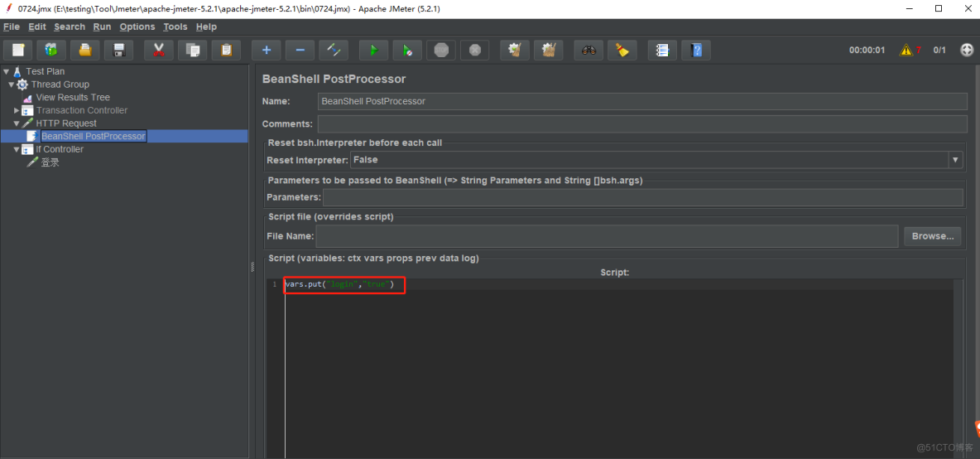The width and height of the screenshot is (980, 459).
Task: Select Test Plan in the tree
Action: pos(45,71)
